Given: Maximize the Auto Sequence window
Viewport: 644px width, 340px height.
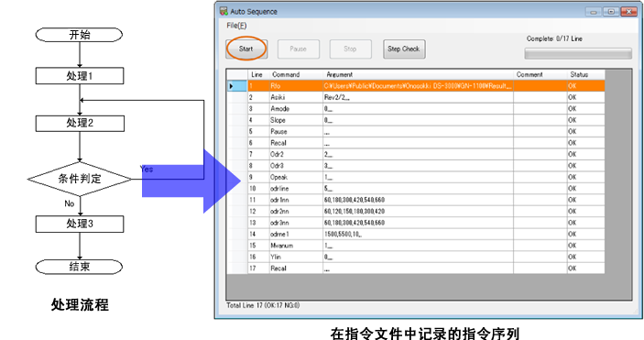Looking at the screenshot, I should click(x=611, y=12).
